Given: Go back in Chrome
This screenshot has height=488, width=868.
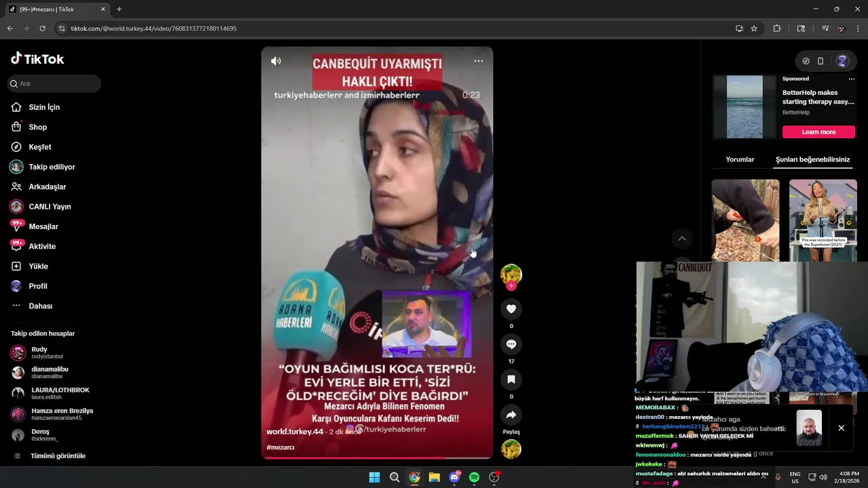Looking at the screenshot, I should tap(9, 28).
